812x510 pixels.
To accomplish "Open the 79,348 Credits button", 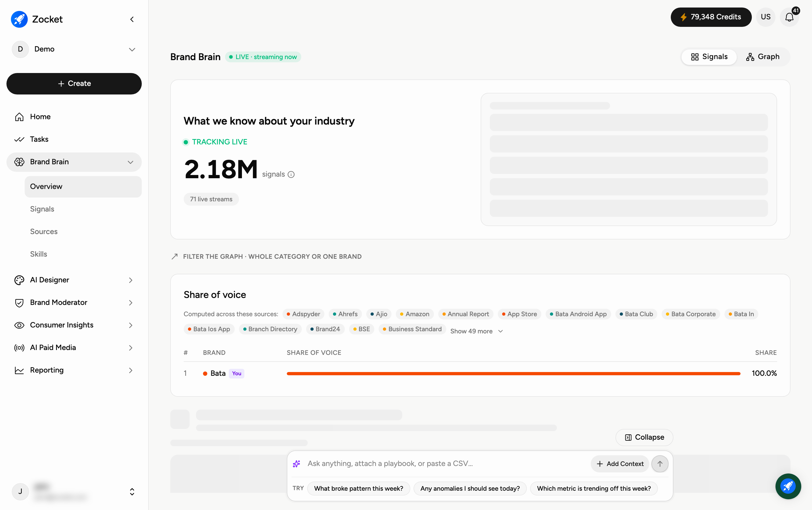I will point(711,17).
